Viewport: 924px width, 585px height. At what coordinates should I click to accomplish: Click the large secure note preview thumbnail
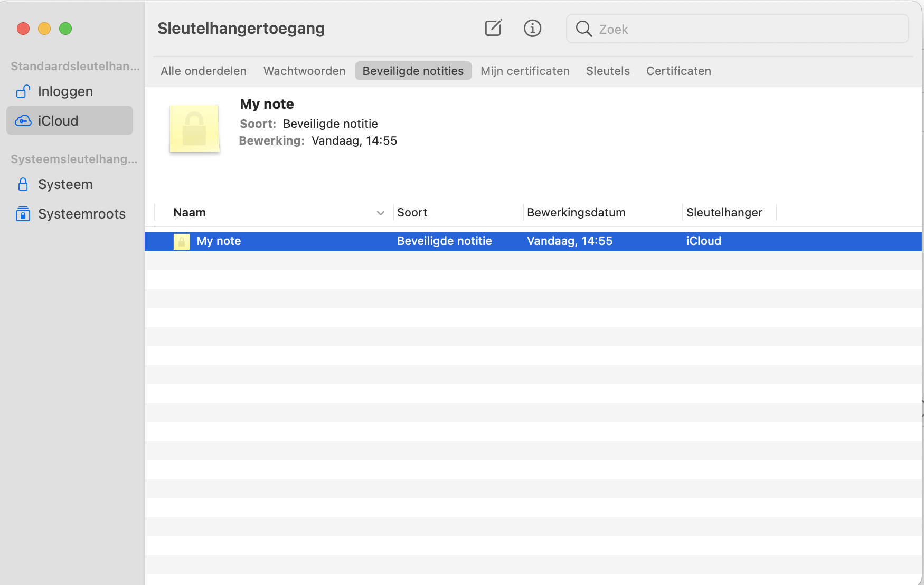(x=194, y=129)
